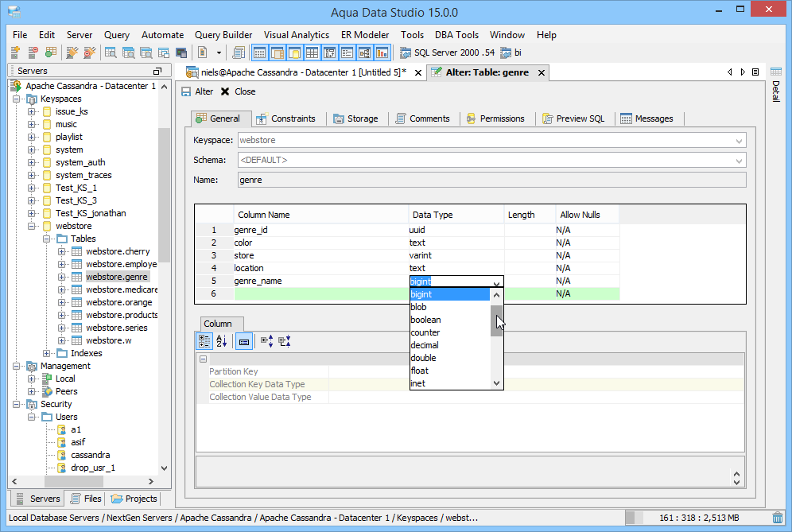Click the Close button in the Alter toolbar

238,91
